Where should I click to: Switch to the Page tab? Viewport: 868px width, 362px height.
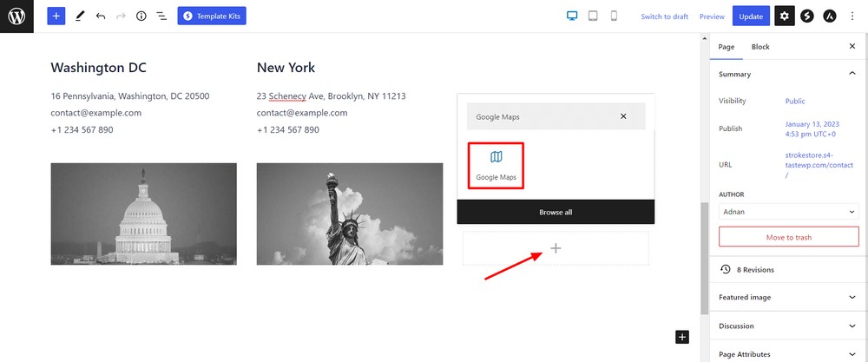click(x=726, y=47)
